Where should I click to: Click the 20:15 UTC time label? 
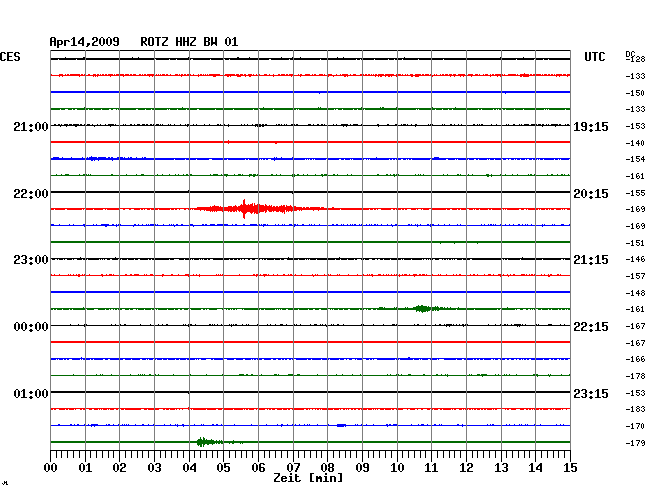[x=591, y=194]
